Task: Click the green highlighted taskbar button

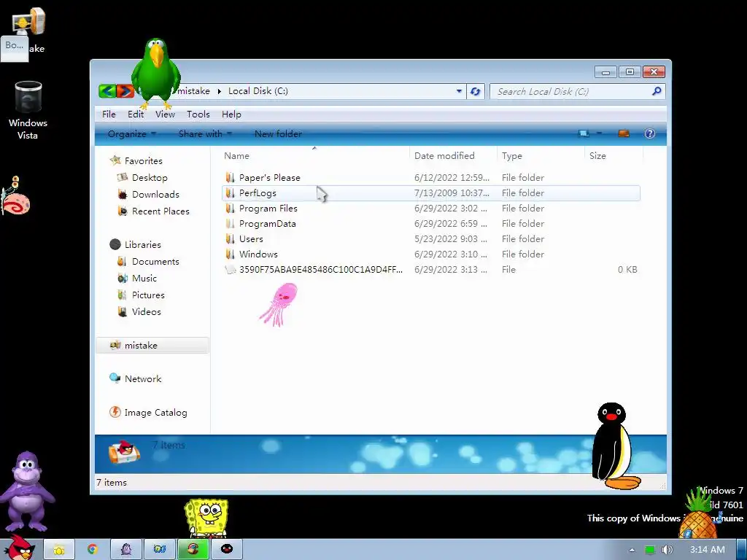Action: tap(193, 549)
